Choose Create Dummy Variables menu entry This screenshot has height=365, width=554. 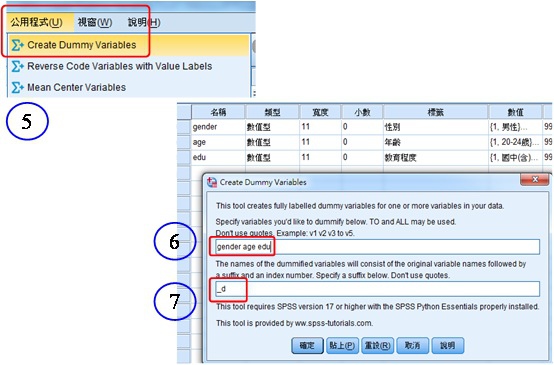pyautogui.click(x=129, y=45)
